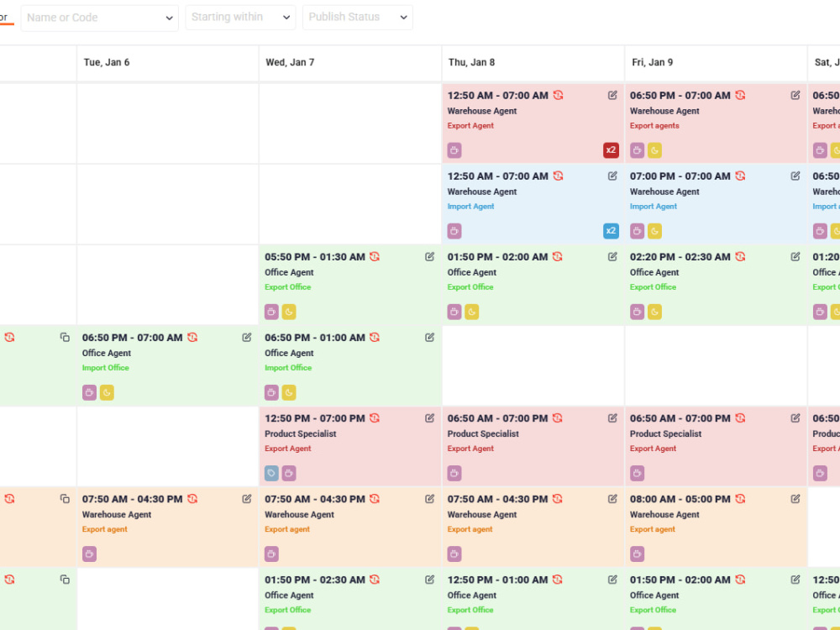
Task: Click recurring icon beside Fri 08:00 AM - 05:00 PM
Action: (740, 499)
